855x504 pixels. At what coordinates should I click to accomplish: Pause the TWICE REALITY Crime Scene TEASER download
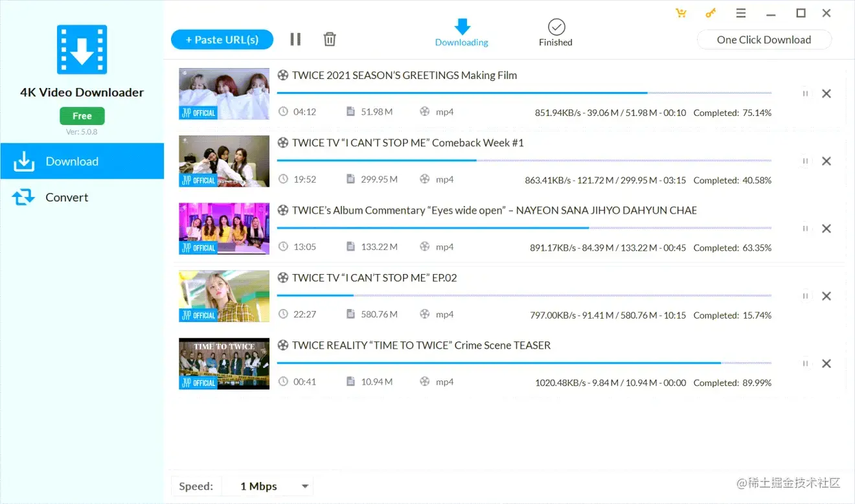coord(805,363)
